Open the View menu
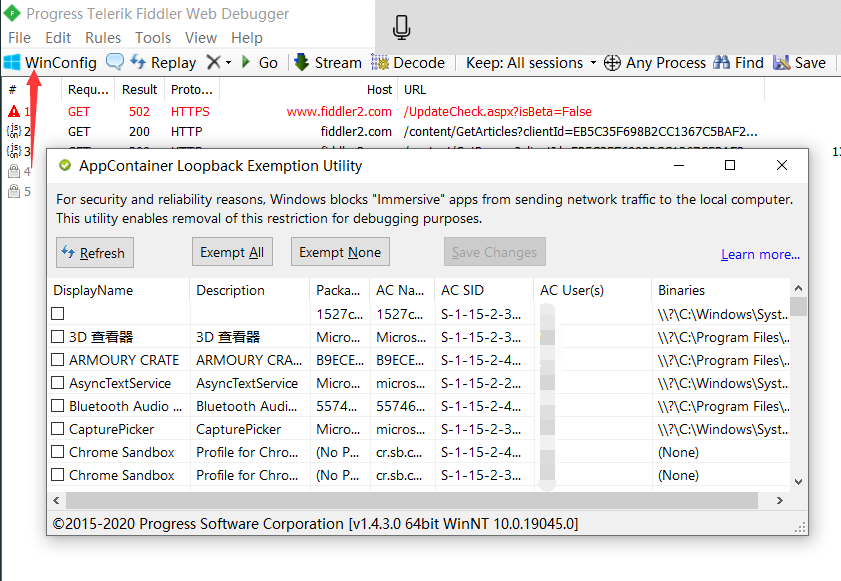This screenshot has width=841, height=581. tap(201, 38)
